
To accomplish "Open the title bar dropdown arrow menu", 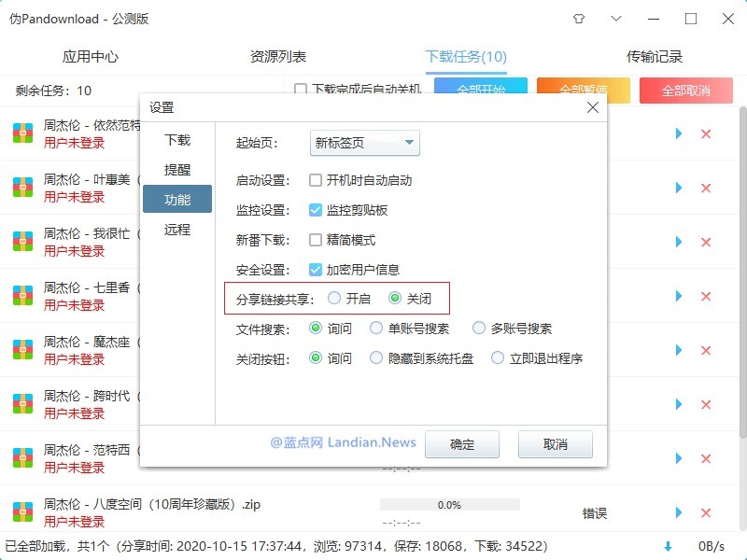I will click(x=615, y=19).
